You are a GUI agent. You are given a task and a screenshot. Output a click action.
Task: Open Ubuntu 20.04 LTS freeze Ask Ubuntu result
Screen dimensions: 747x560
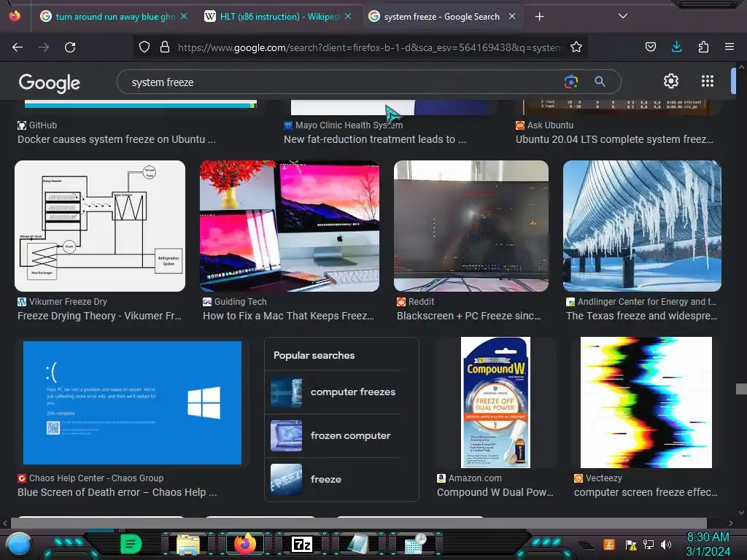click(x=614, y=139)
